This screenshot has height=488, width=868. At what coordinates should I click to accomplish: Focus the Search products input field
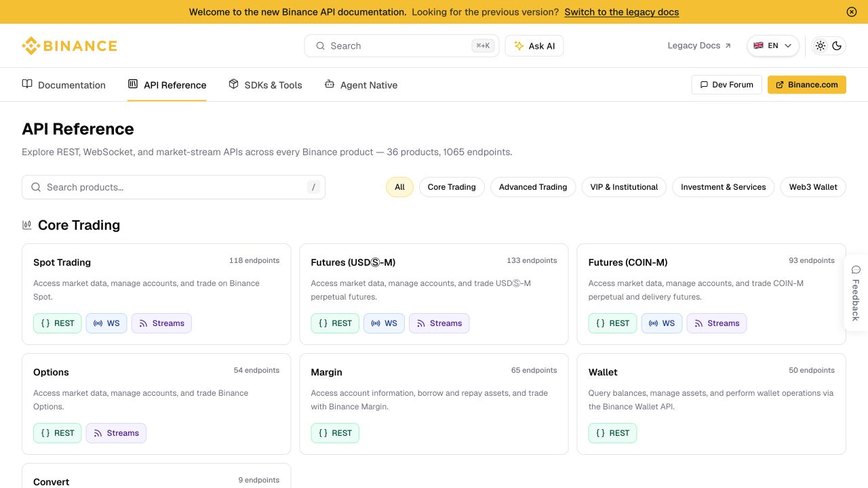click(x=174, y=187)
